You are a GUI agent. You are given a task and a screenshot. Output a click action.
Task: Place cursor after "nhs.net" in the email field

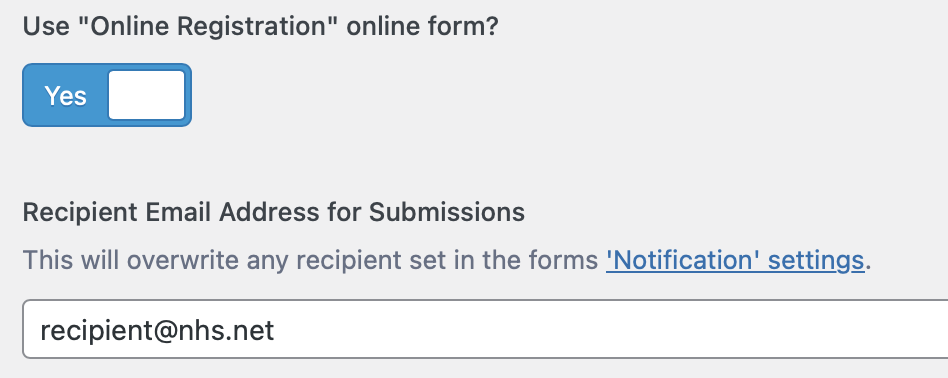tap(276, 330)
